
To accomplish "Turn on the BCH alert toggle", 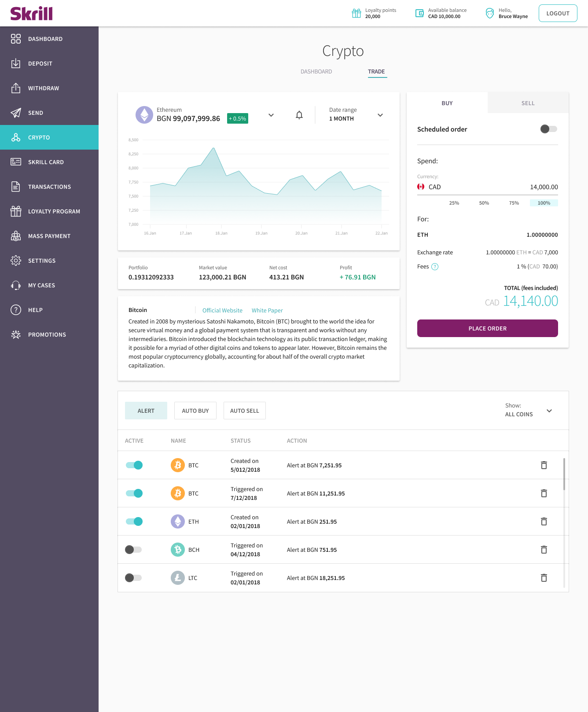I will coord(133,550).
